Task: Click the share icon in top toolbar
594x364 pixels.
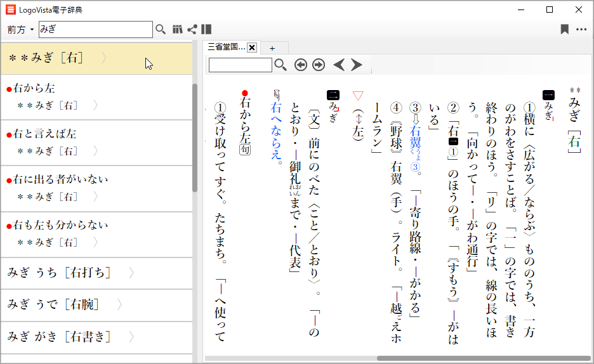Action: pos(192,29)
